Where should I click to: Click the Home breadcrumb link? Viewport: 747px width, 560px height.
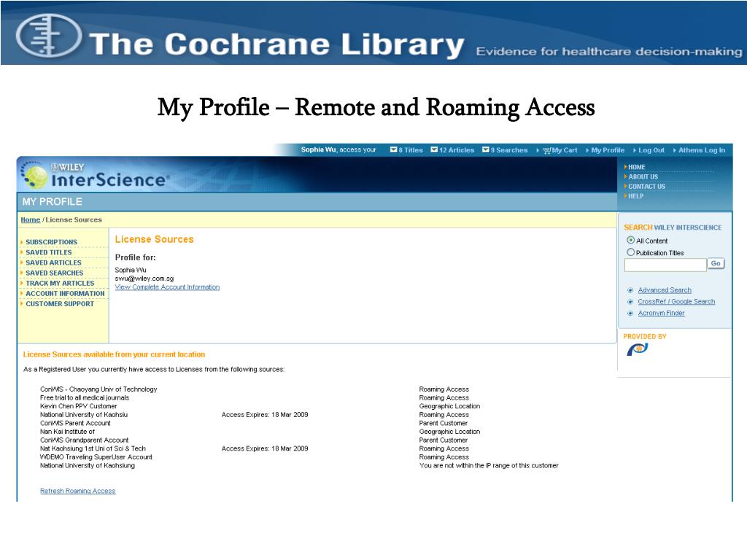click(x=31, y=220)
